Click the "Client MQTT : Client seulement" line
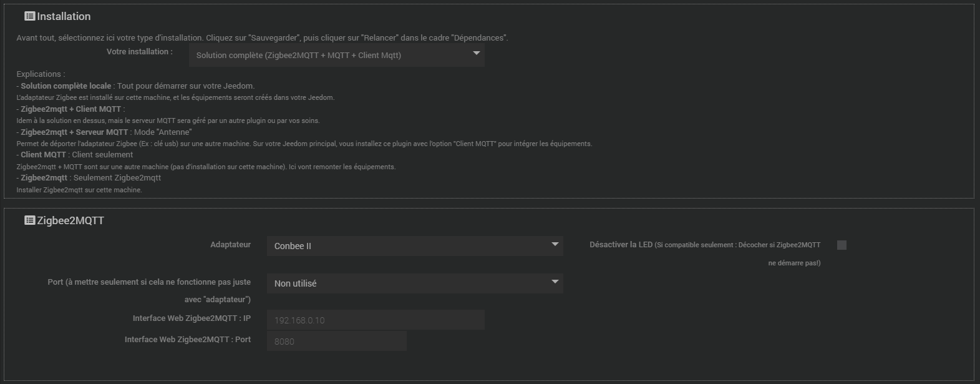This screenshot has width=980, height=384. pos(76,155)
